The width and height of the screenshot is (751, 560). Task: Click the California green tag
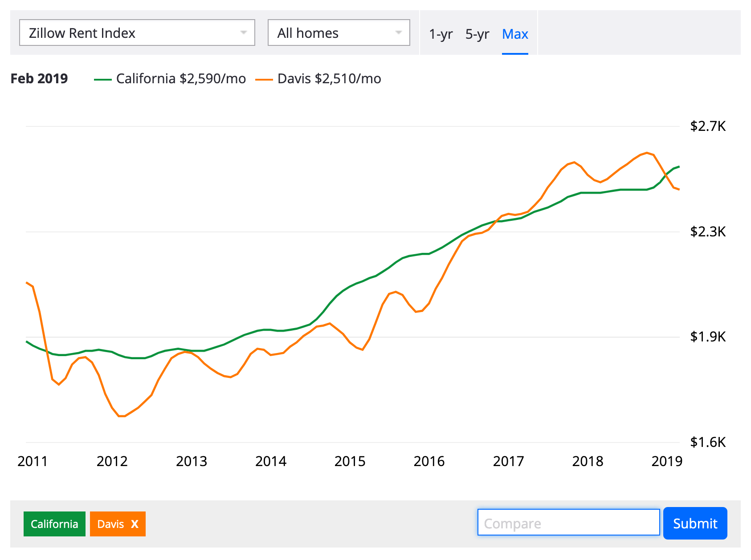[x=54, y=524]
